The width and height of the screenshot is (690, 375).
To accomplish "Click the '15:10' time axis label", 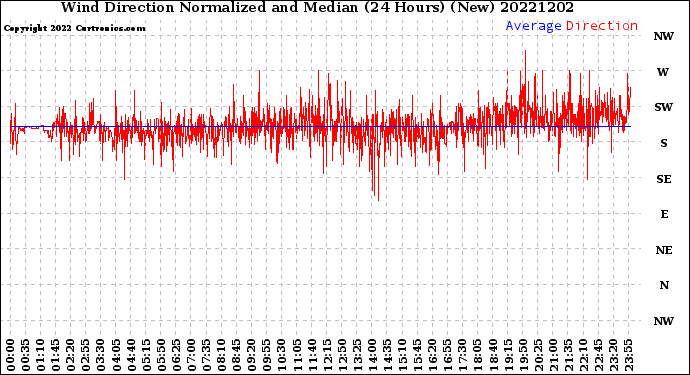I will pos(402,355).
